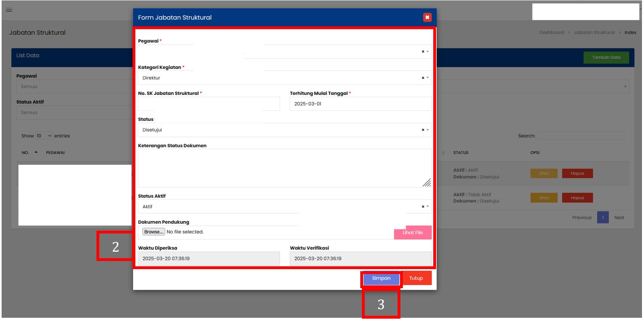Click the Tambah Data button
This screenshot has height=319, width=644.
point(606,58)
